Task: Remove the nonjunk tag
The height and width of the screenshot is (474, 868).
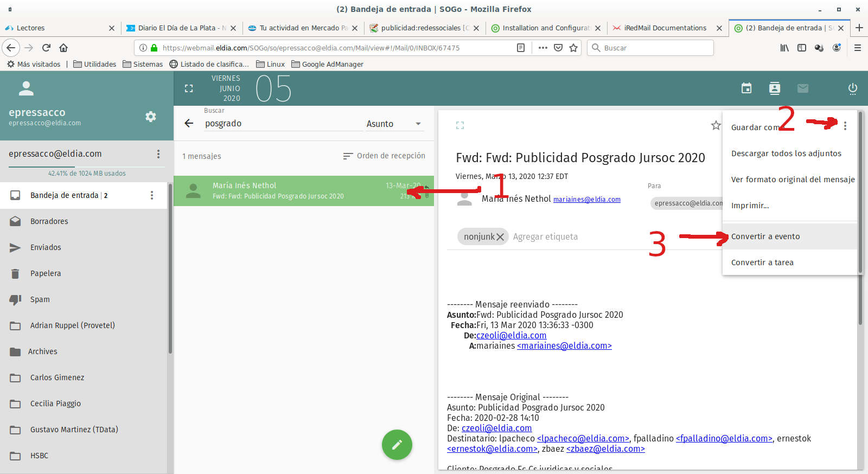Action: (x=500, y=237)
